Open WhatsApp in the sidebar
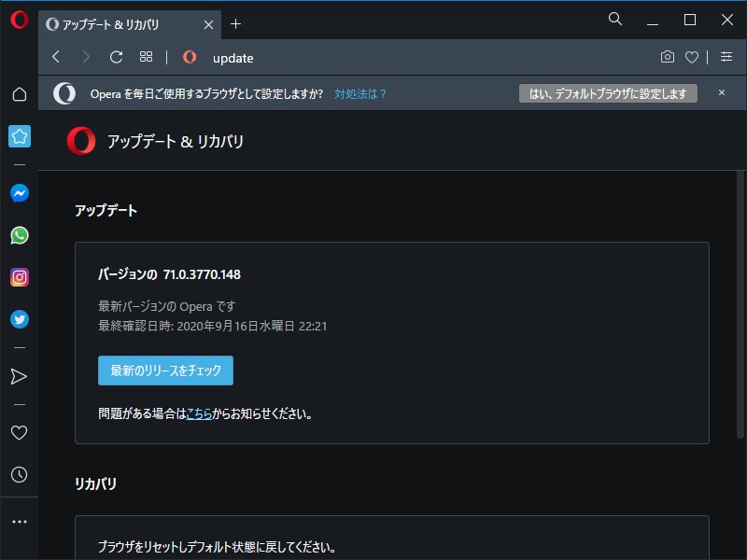Viewport: 747px width, 560px height. click(20, 235)
